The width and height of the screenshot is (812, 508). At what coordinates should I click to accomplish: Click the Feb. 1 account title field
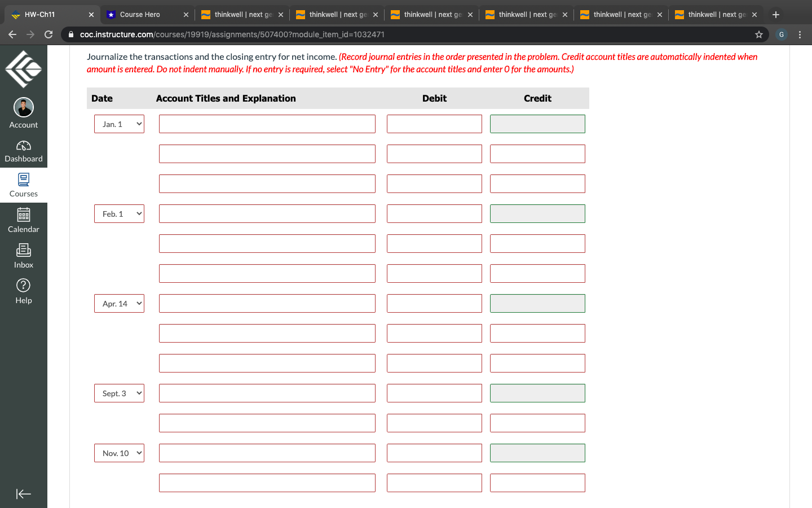point(267,214)
